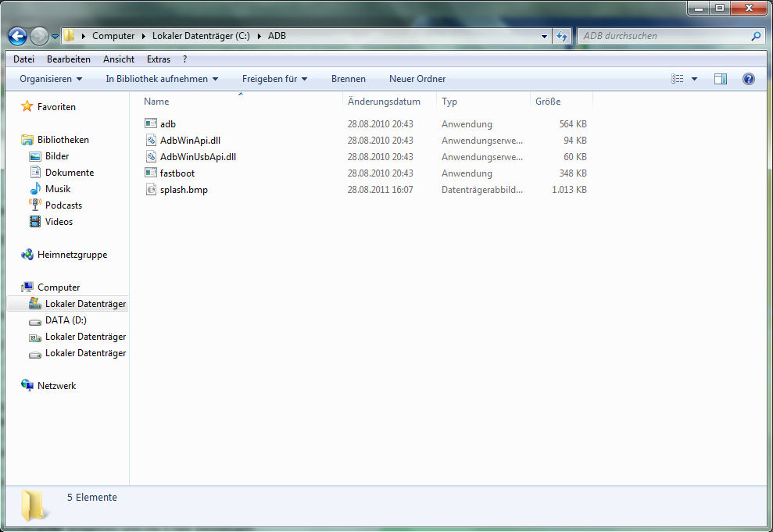Viewport: 773px width, 532px height.
Task: Open Heimnetzgruppe in the sidebar
Action: [72, 255]
